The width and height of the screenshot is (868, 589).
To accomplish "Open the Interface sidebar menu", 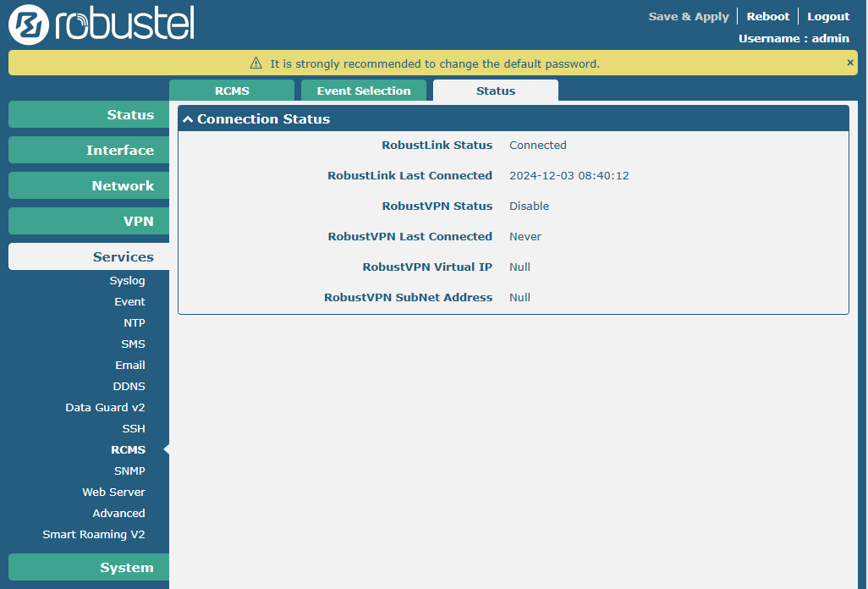I will point(89,150).
